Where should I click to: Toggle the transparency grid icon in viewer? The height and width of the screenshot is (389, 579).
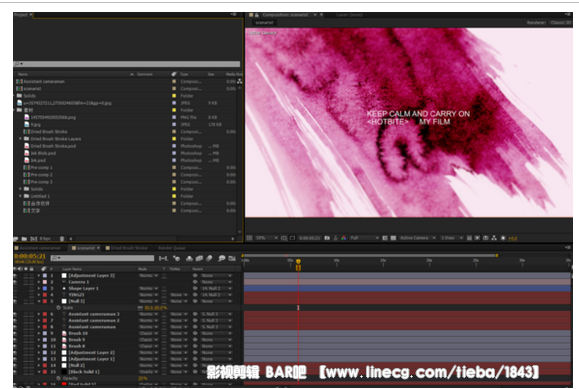(393, 238)
